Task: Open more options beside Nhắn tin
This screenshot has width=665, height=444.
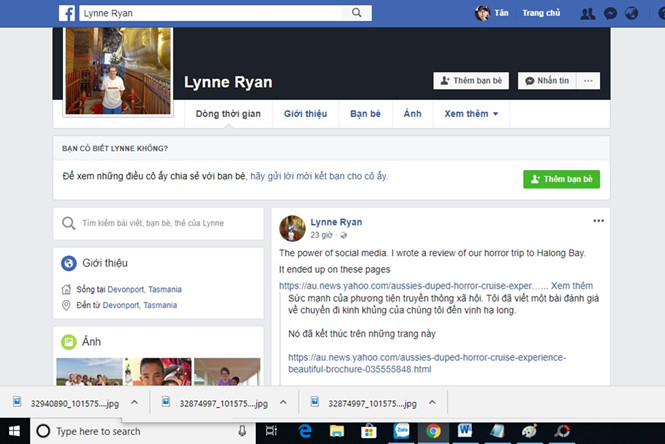Action: pyautogui.click(x=589, y=81)
